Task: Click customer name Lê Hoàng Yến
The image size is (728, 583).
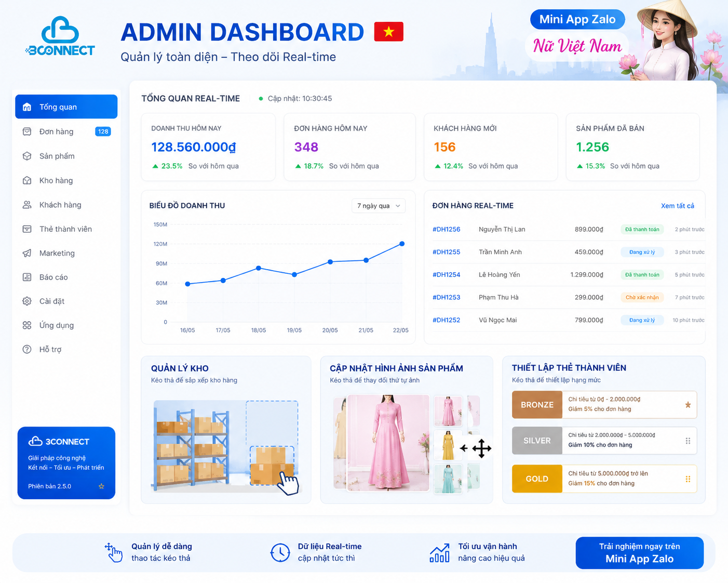Action: click(500, 275)
